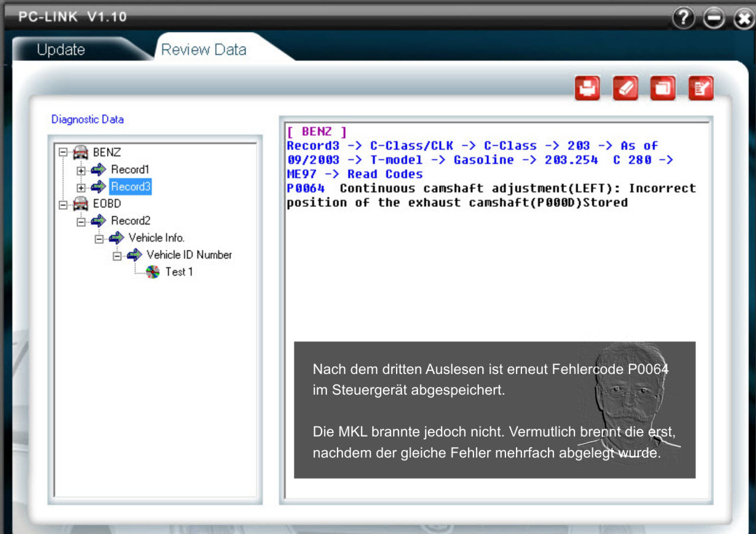Viewport: 756px width, 534px height.
Task: Click the P0064 fault code text
Action: coord(306,188)
